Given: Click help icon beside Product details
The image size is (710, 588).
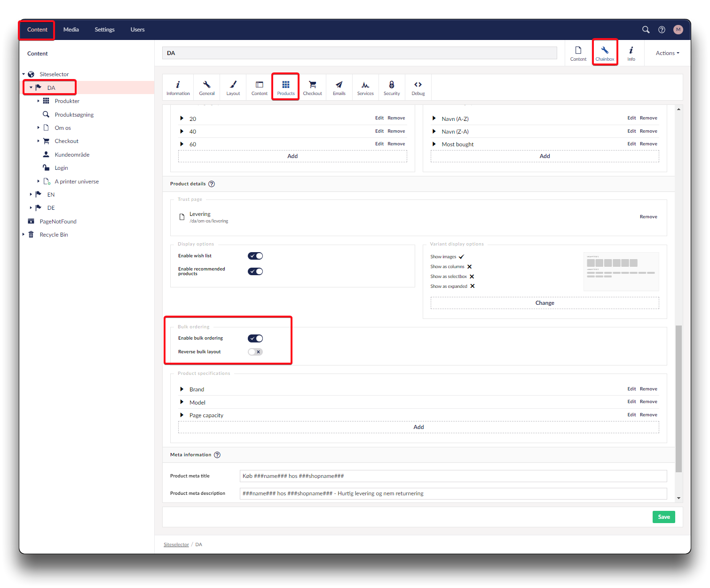Looking at the screenshot, I should (212, 184).
